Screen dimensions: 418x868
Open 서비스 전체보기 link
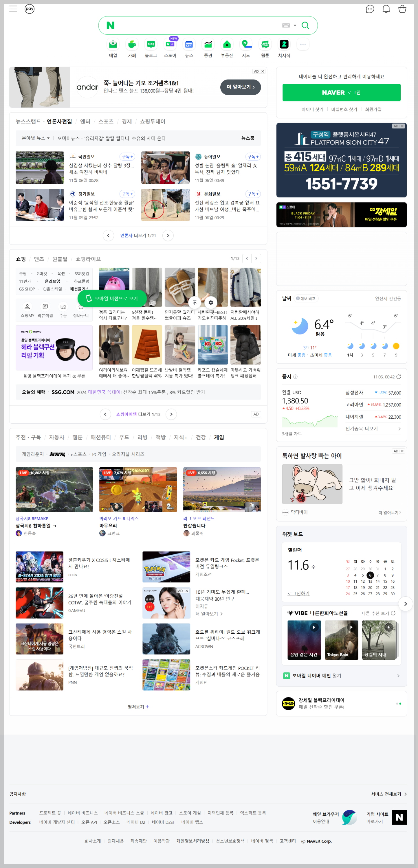point(389,794)
